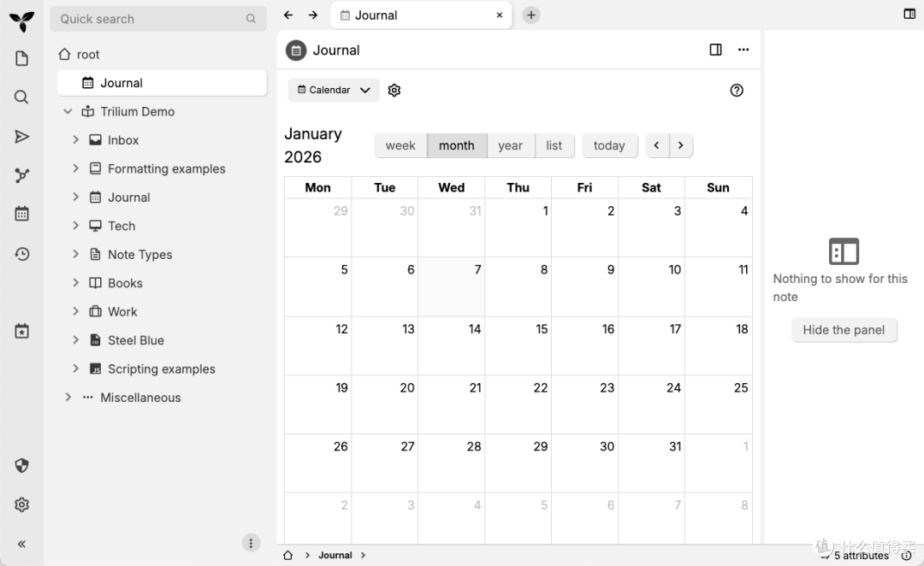Image resolution: width=924 pixels, height=566 pixels.
Task: Expand the Note Types tree node
Action: 75,254
